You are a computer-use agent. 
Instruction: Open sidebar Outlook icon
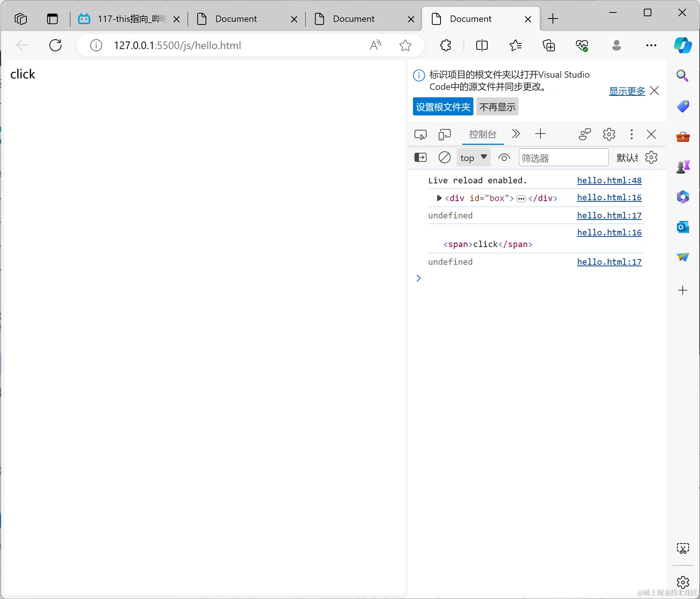(683, 227)
